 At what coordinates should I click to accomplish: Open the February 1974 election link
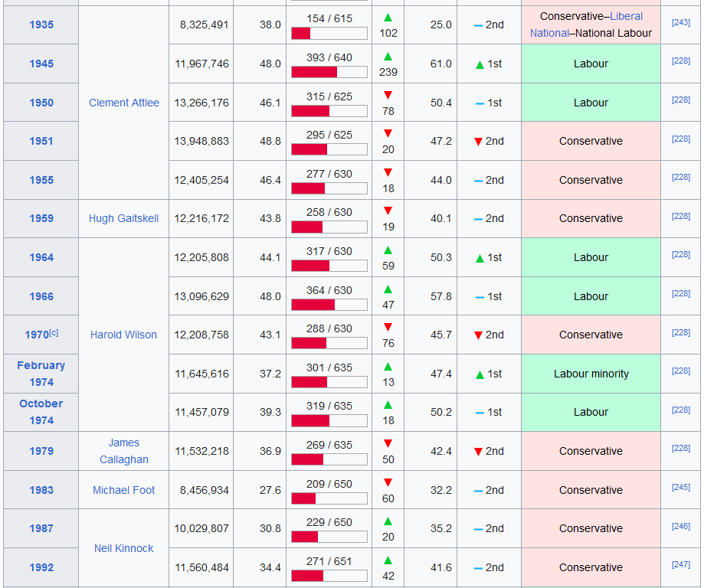coord(41,374)
